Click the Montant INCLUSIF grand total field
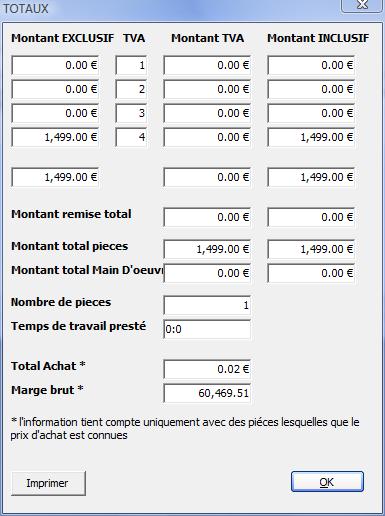This screenshot has height=516, width=385. (311, 177)
